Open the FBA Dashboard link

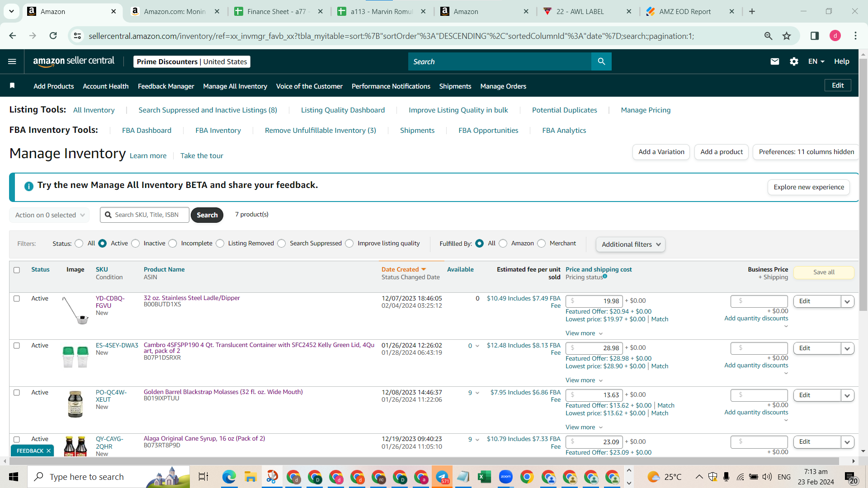pos(146,130)
